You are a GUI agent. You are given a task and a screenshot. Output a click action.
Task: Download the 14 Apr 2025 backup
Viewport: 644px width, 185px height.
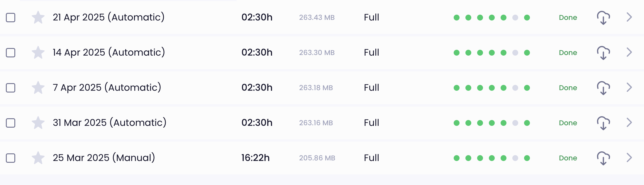click(603, 53)
